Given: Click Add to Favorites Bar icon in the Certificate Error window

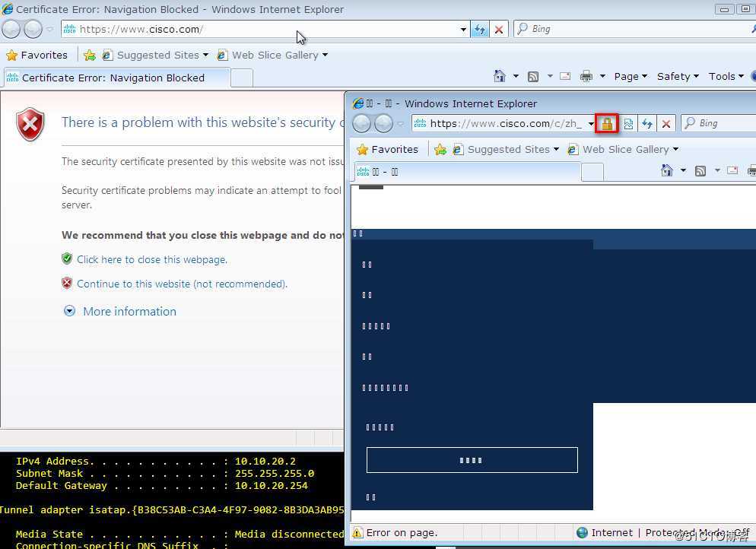Looking at the screenshot, I should click(89, 55).
